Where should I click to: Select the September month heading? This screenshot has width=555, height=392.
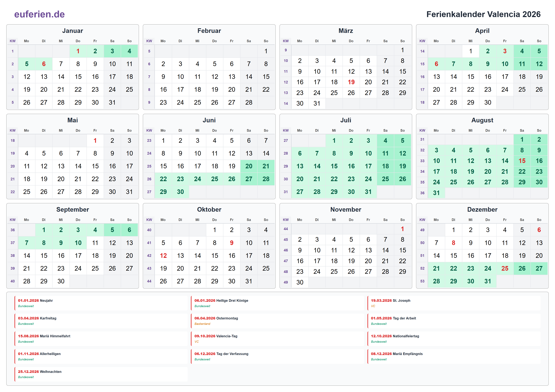[x=72, y=209]
